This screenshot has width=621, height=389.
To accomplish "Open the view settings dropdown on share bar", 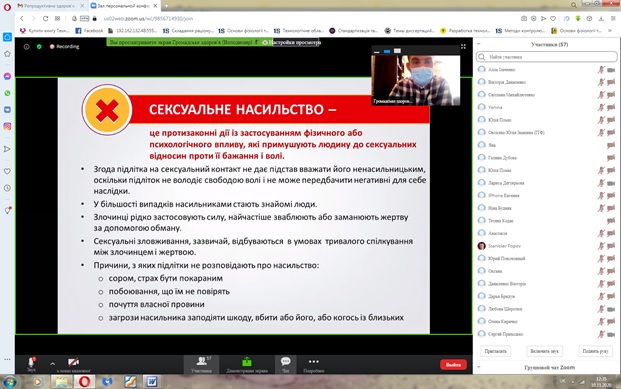I will (x=295, y=42).
